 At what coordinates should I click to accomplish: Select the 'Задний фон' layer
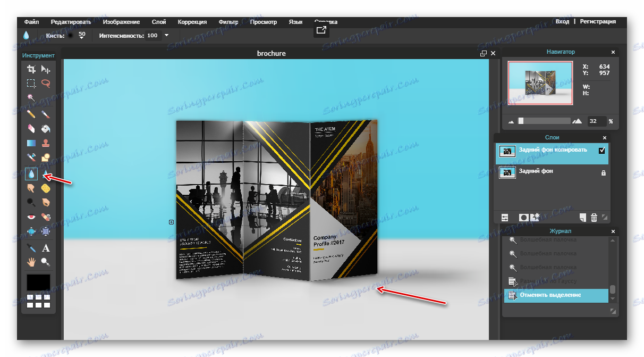coord(553,172)
